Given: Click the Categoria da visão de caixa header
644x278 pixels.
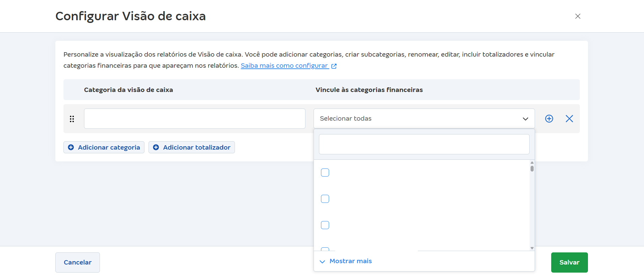Looking at the screenshot, I should [x=129, y=90].
